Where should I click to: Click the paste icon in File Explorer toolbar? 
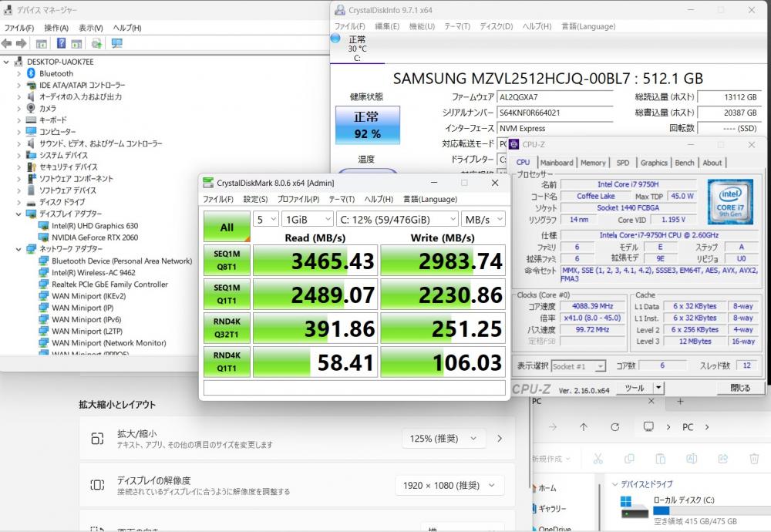pyautogui.click(x=661, y=459)
